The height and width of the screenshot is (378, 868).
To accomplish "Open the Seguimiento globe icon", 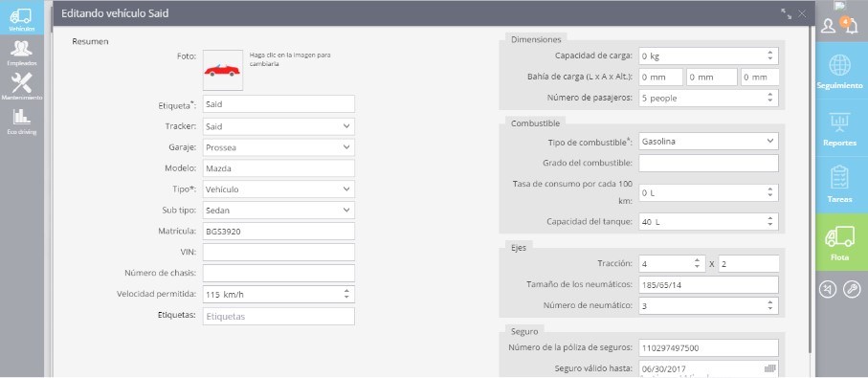I will pos(839,65).
